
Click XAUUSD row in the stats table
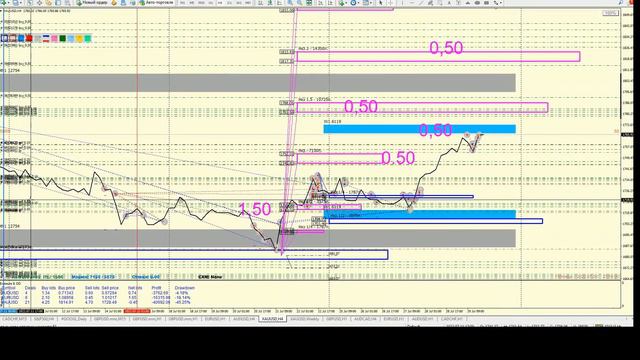[x=98, y=302]
